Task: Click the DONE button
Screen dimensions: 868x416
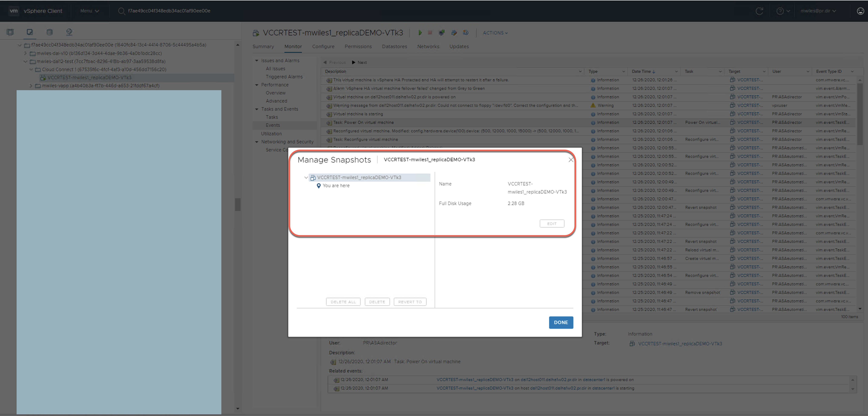Action: (561, 322)
